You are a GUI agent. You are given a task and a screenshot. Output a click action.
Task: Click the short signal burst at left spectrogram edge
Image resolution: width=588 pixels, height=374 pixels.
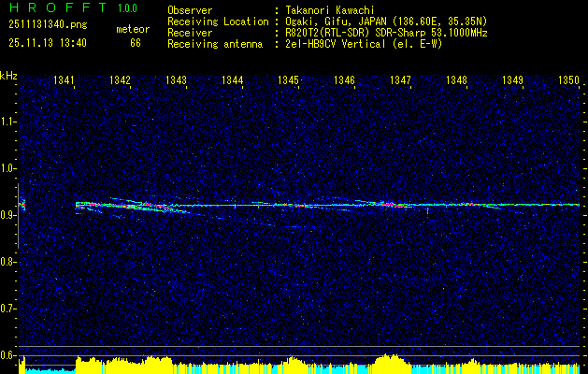click(x=22, y=204)
